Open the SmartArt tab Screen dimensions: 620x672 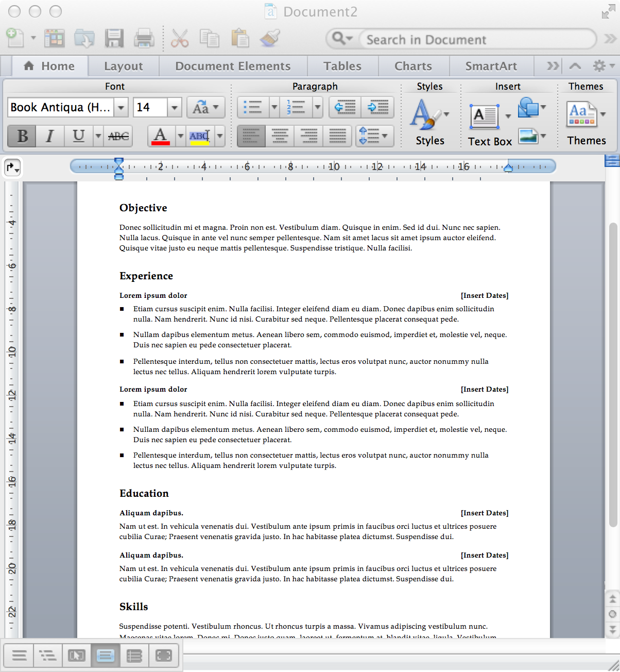coord(491,66)
